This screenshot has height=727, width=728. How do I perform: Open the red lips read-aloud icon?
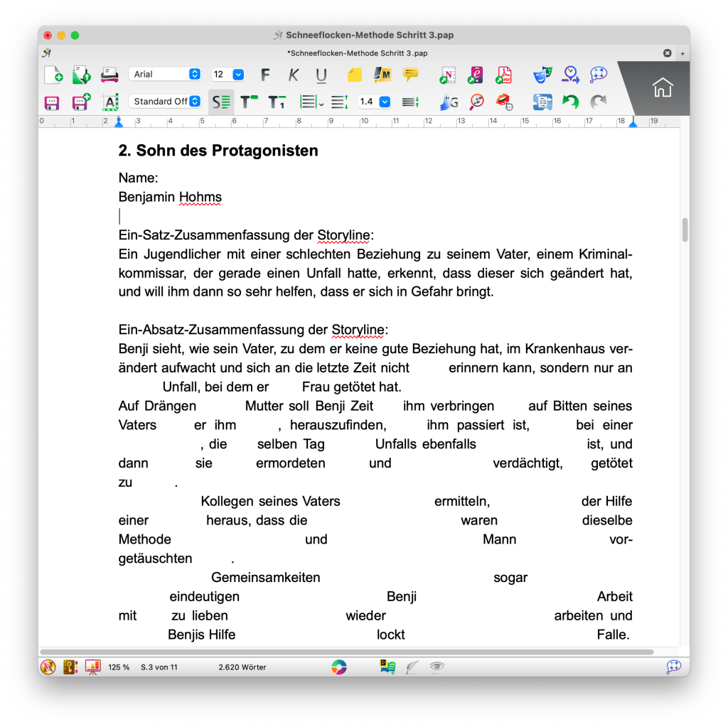504,102
